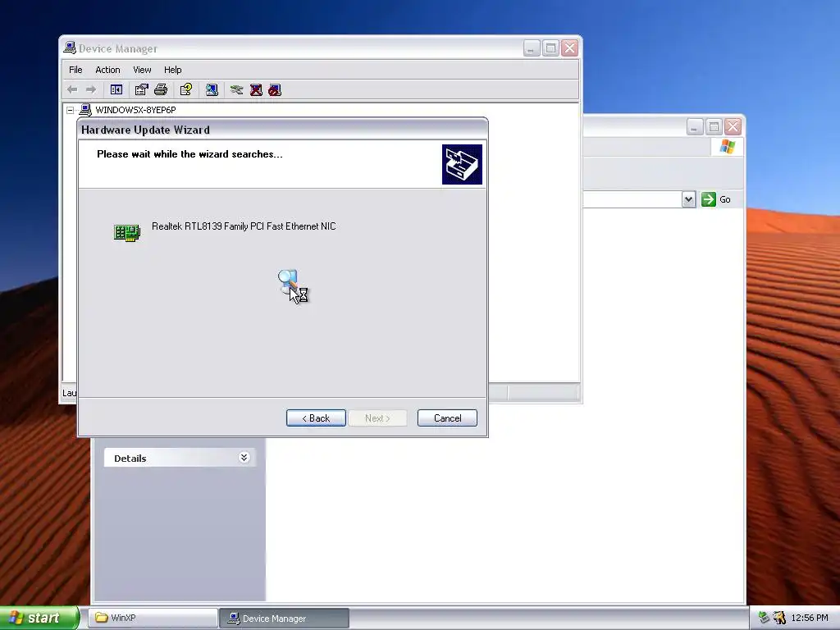Image resolution: width=840 pixels, height=630 pixels.
Task: Minimize the Device Manager window
Action: coord(531,48)
